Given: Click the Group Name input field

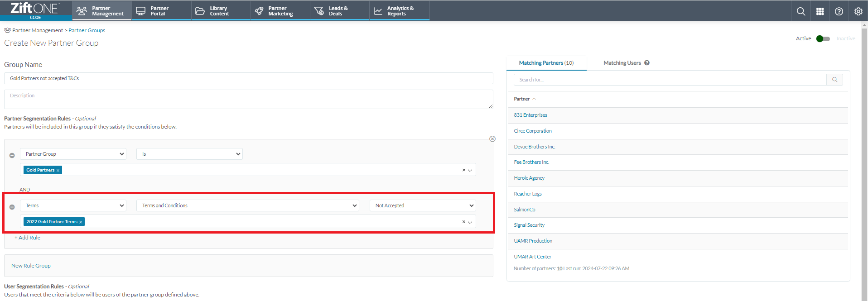Looking at the screenshot, I should tap(249, 78).
